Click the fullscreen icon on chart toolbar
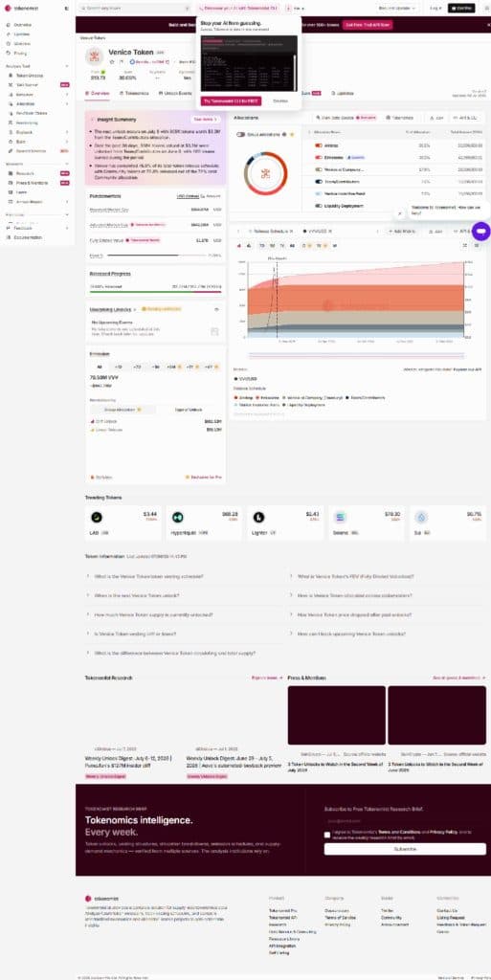 click(x=465, y=246)
